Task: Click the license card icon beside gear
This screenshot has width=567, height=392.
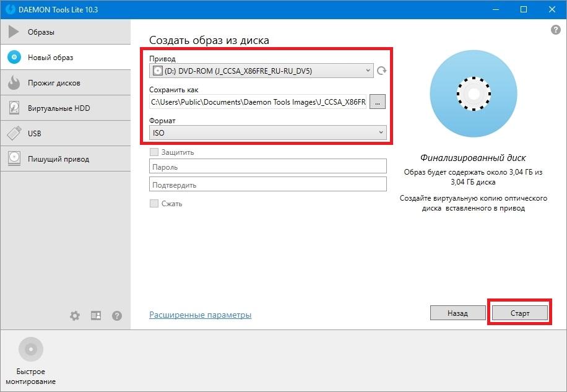Action: point(96,316)
